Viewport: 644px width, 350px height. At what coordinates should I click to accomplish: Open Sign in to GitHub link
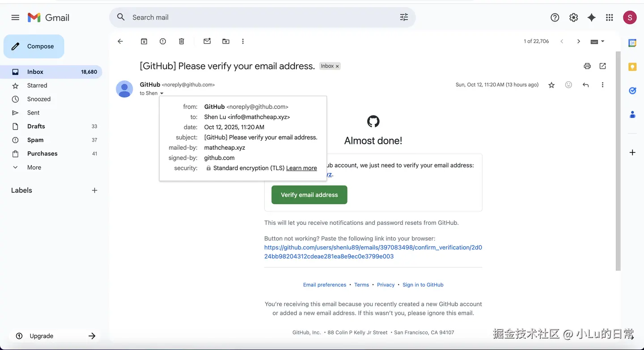click(x=423, y=285)
